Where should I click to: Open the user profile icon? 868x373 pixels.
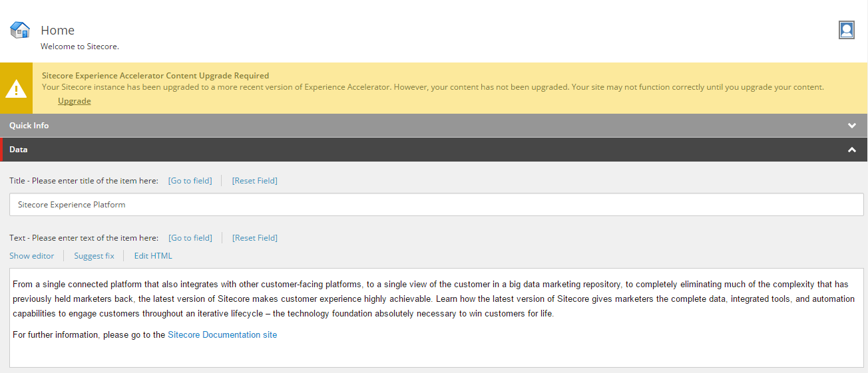pyautogui.click(x=847, y=30)
